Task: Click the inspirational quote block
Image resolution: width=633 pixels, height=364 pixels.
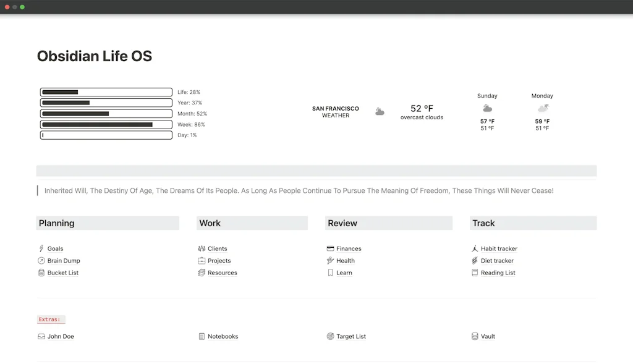Action: coord(297,190)
